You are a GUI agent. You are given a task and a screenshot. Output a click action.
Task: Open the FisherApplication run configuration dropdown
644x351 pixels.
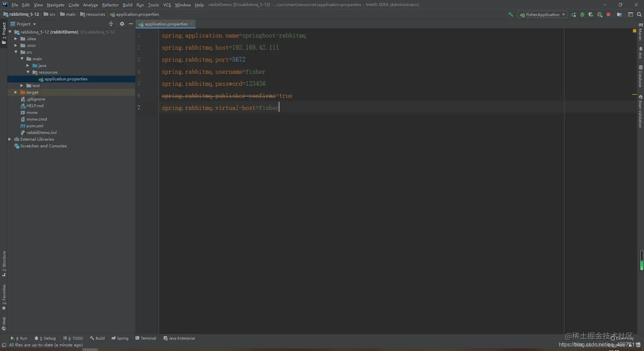tap(542, 14)
